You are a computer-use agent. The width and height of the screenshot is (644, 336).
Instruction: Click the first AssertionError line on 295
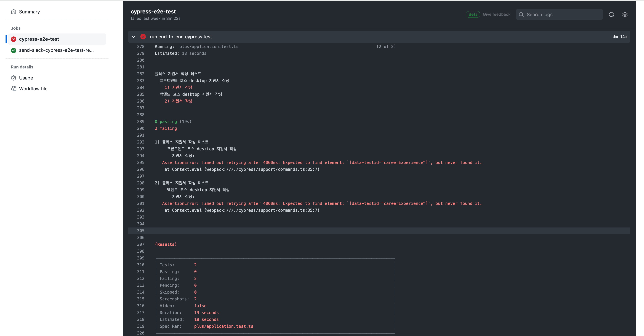point(322,163)
